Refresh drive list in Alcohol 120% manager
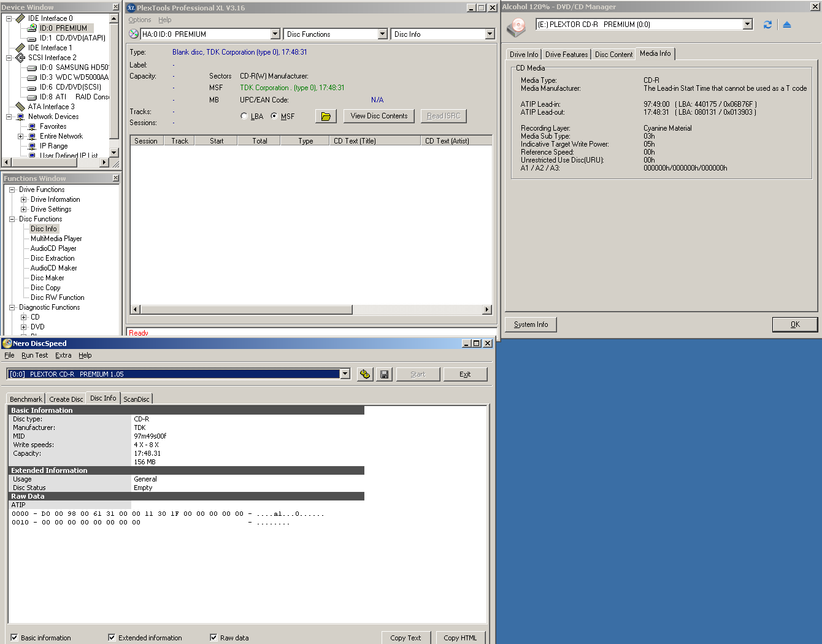The height and width of the screenshot is (644, 822). pos(767,25)
